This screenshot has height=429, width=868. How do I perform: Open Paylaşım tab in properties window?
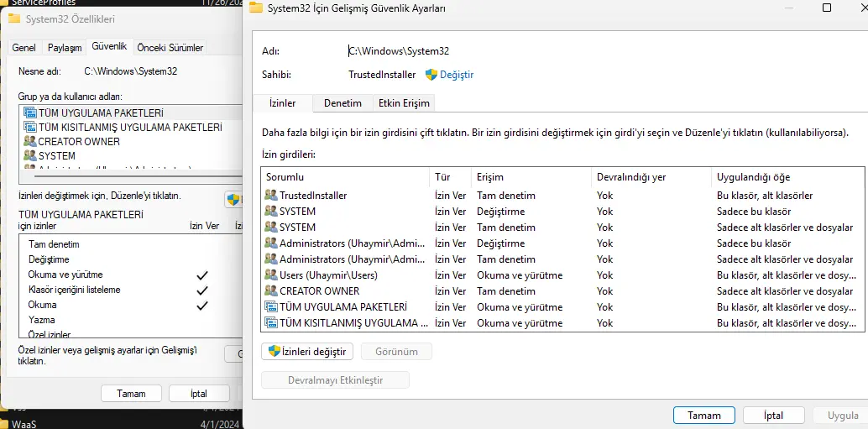tap(65, 48)
